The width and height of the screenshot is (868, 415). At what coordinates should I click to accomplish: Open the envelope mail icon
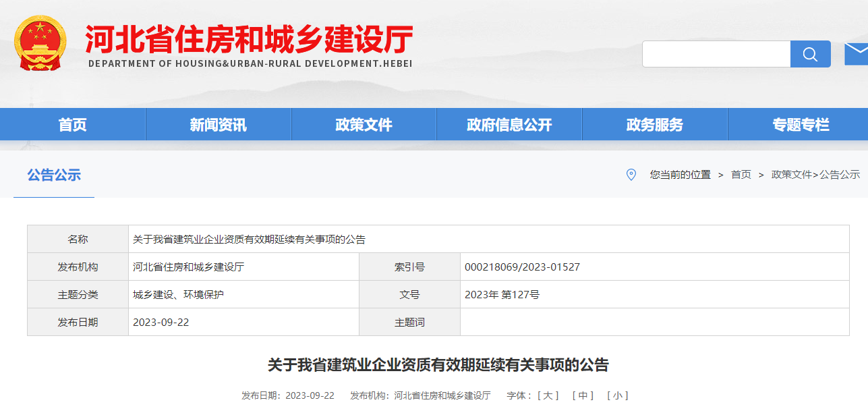(856, 54)
